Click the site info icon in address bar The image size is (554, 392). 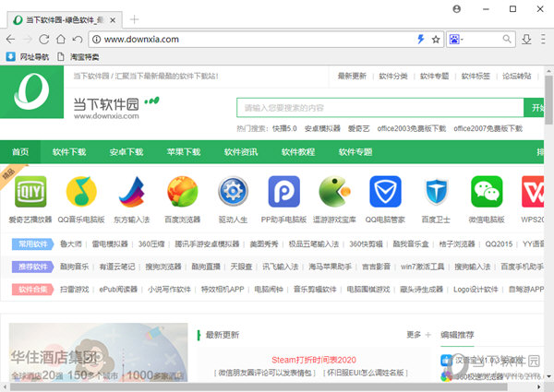(96, 39)
